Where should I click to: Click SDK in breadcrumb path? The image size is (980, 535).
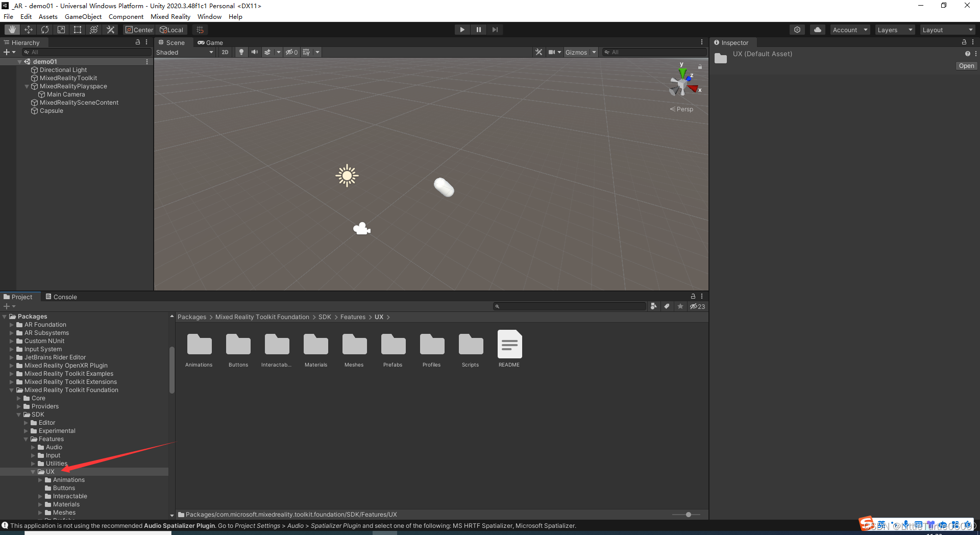point(325,317)
